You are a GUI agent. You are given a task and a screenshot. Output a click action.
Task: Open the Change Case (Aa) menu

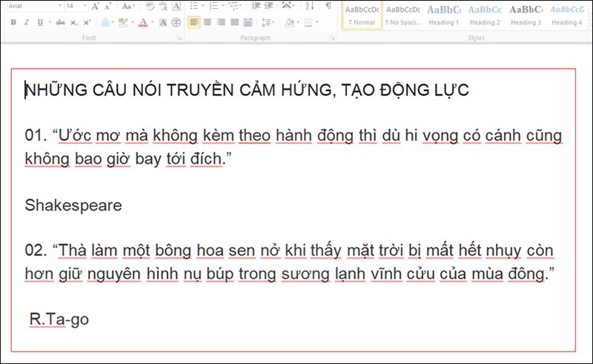coord(127,6)
